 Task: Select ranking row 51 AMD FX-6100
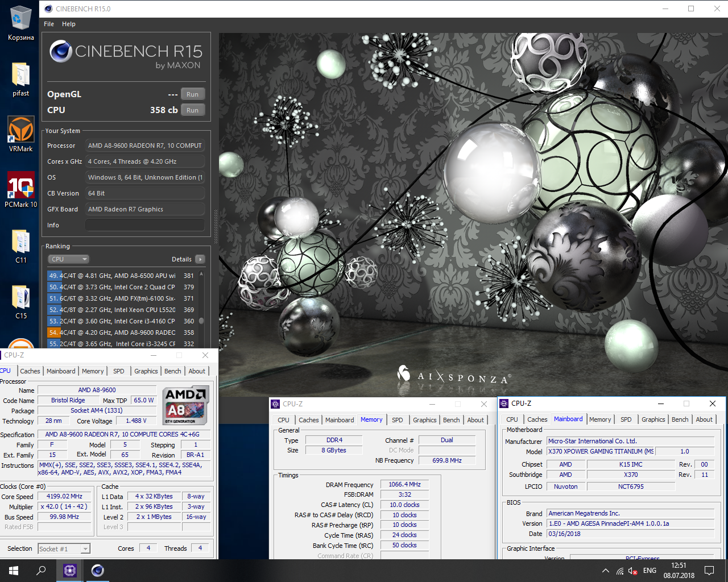(122, 298)
